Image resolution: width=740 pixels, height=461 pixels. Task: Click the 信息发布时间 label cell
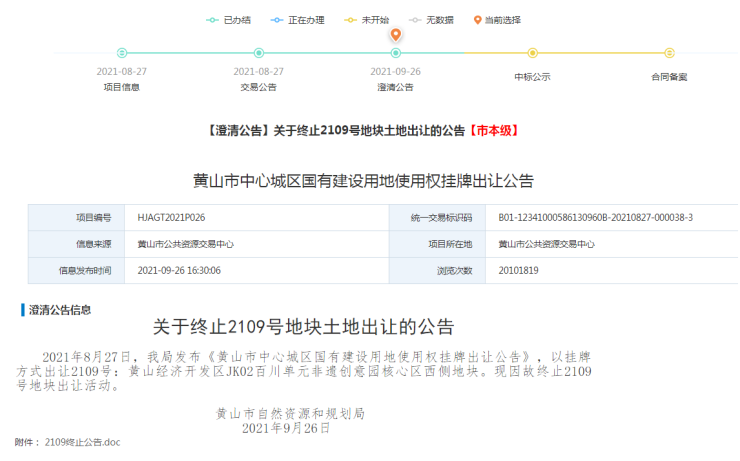(76, 270)
